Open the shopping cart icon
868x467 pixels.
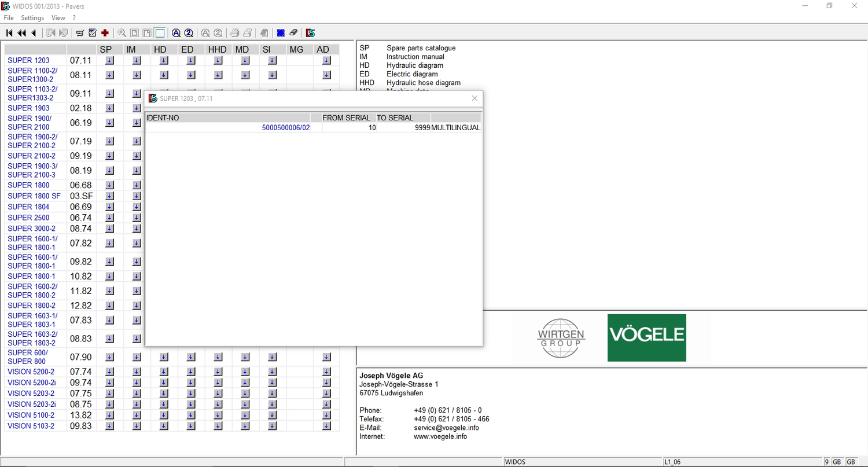pos(80,33)
